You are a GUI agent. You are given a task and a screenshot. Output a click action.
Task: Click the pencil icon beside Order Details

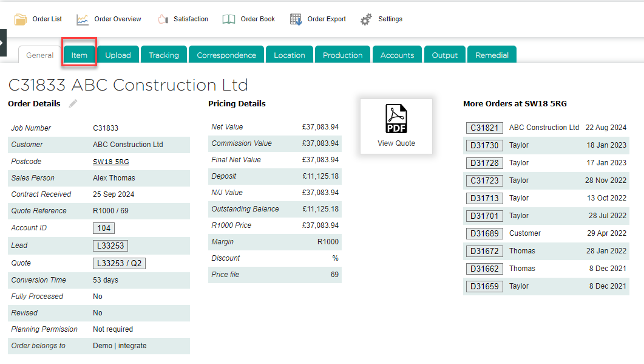coord(73,104)
